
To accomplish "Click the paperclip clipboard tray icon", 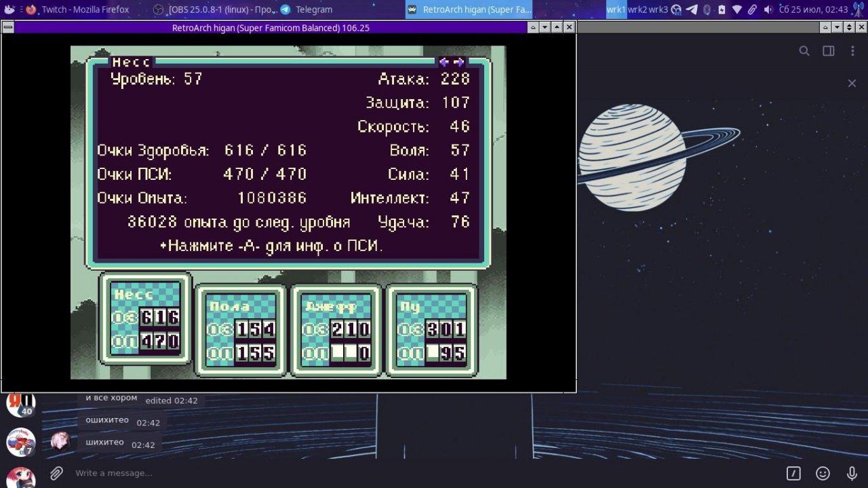I will (753, 10).
